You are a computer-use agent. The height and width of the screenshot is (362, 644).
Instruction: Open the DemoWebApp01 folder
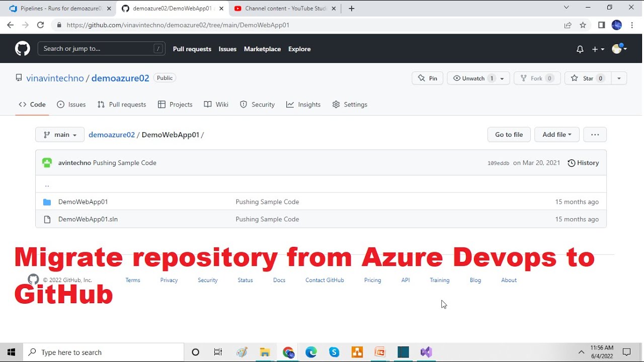[83, 202]
